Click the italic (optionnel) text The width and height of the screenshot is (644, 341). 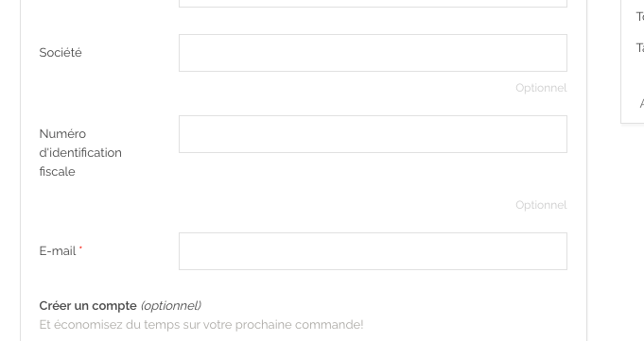click(x=171, y=306)
